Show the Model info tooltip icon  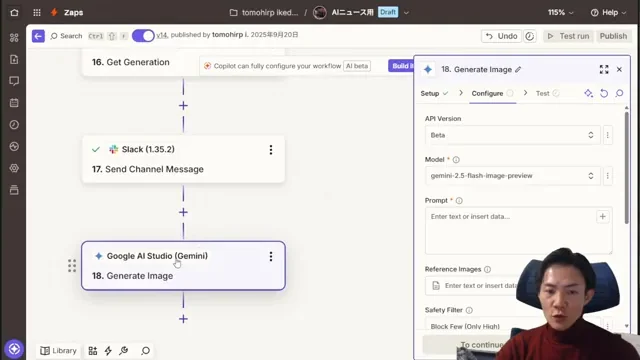pyautogui.click(x=456, y=160)
